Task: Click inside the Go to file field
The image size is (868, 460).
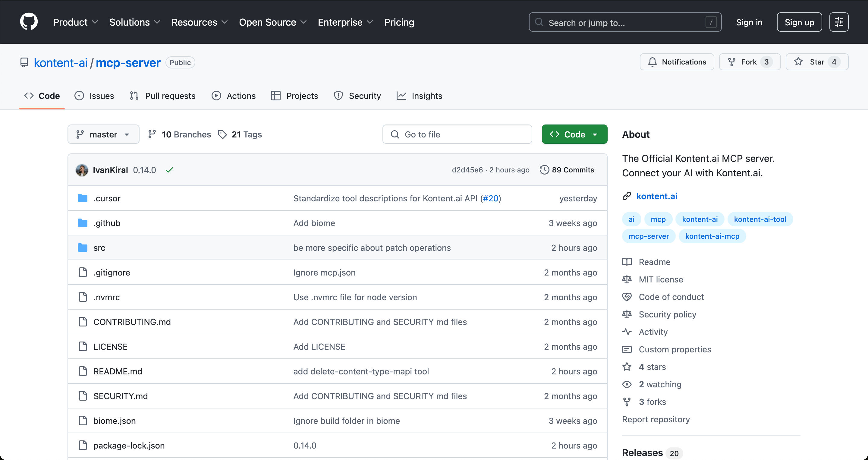Action: (x=457, y=134)
